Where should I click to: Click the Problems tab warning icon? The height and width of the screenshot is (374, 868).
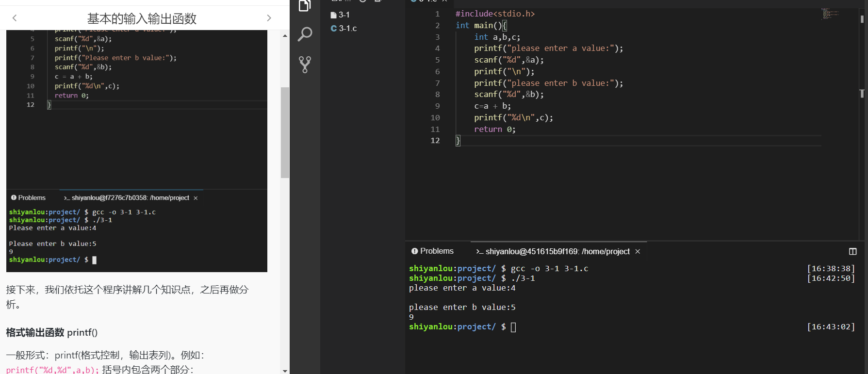pyautogui.click(x=414, y=251)
